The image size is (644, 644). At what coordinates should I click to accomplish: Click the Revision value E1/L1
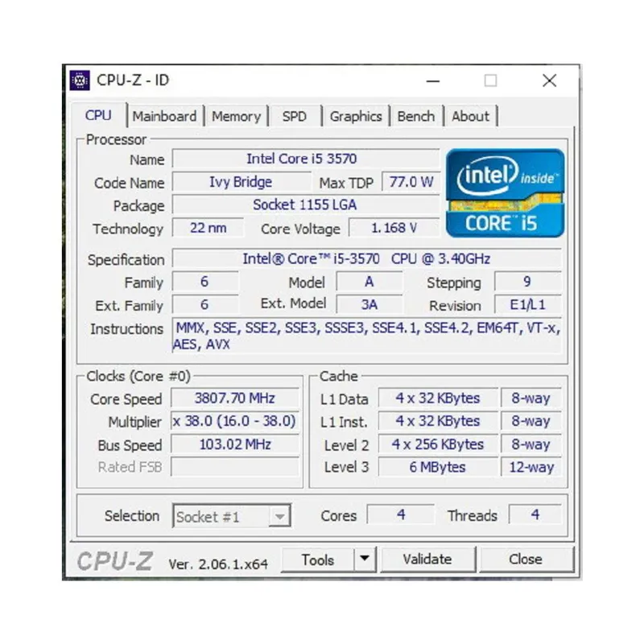[528, 304]
